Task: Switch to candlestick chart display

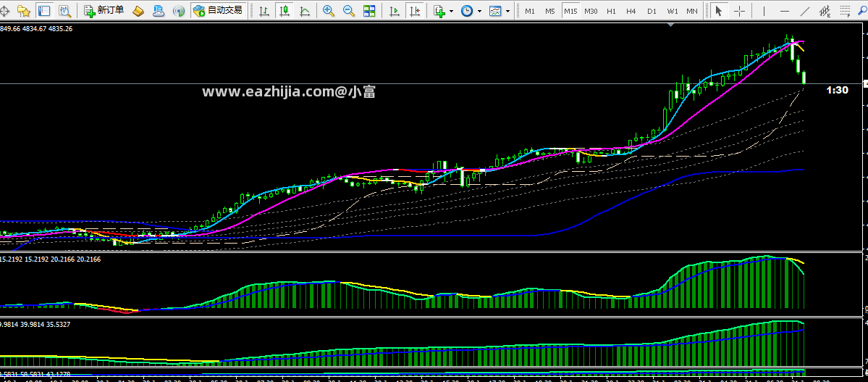Action: pyautogui.click(x=285, y=11)
